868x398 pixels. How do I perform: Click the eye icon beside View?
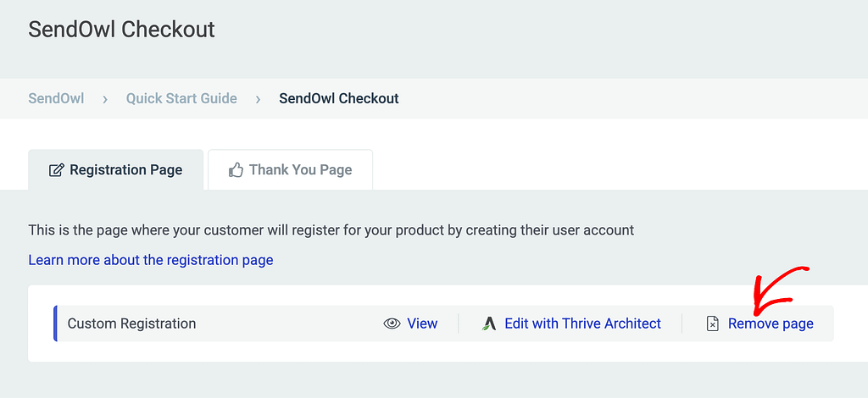coord(392,323)
